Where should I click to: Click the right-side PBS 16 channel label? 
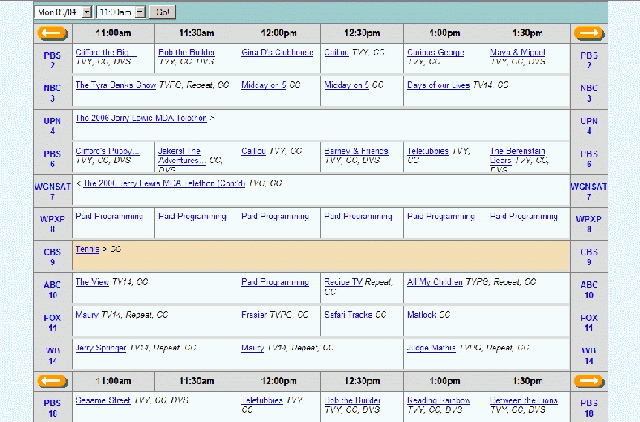[589, 408]
